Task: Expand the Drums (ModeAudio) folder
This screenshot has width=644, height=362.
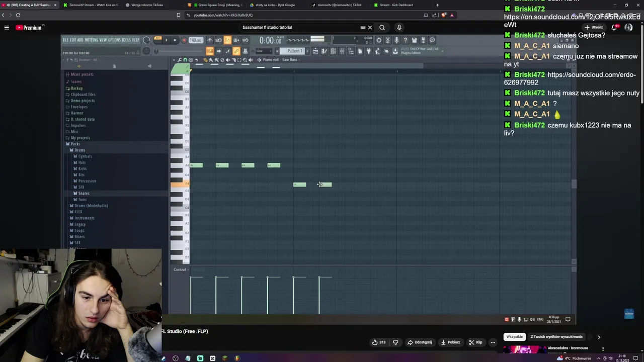Action: tap(91, 206)
